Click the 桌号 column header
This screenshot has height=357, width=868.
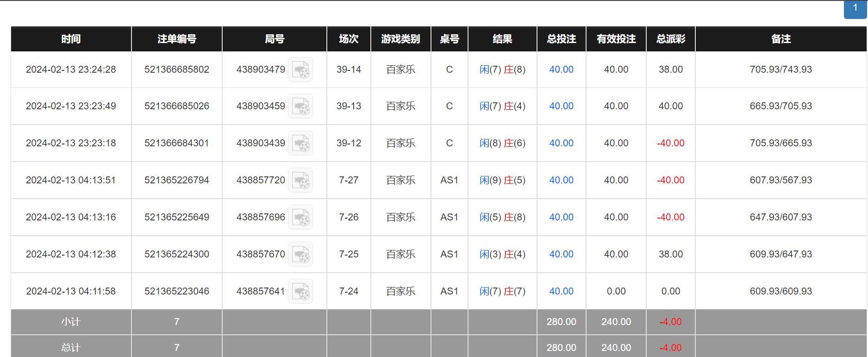click(450, 39)
